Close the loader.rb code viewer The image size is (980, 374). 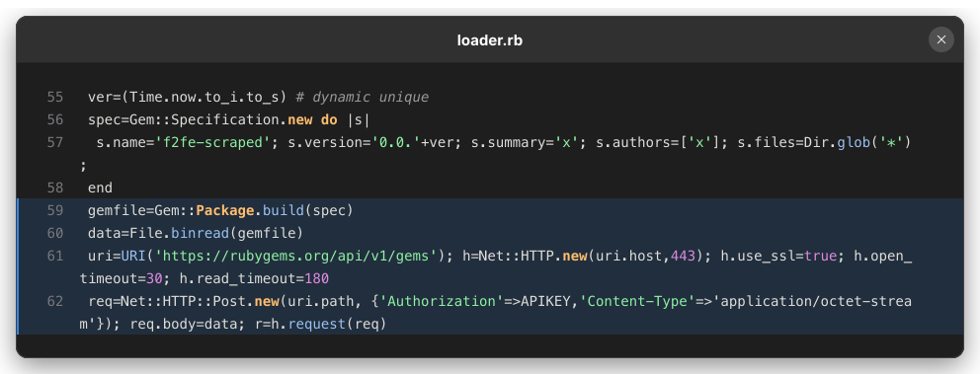(940, 39)
